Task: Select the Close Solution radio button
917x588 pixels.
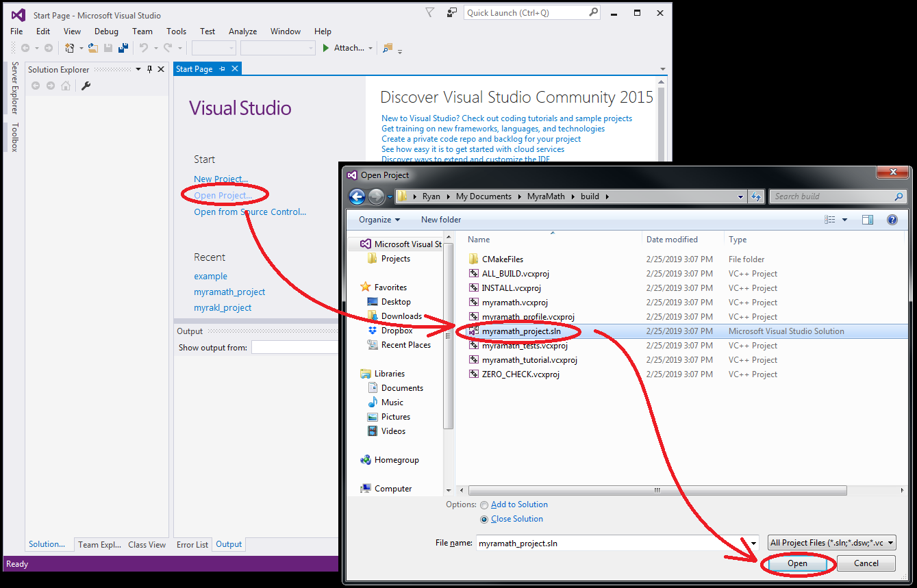Action: click(484, 520)
